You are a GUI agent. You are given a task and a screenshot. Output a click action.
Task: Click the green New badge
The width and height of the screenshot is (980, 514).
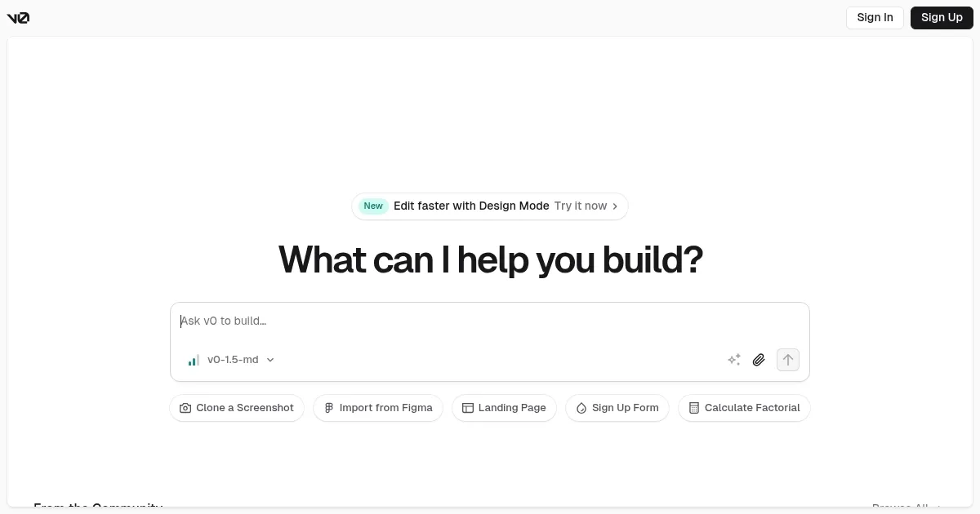point(373,206)
